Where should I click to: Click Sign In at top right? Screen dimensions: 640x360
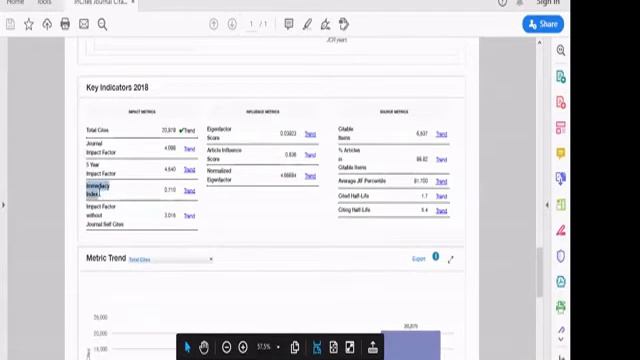(x=548, y=2)
